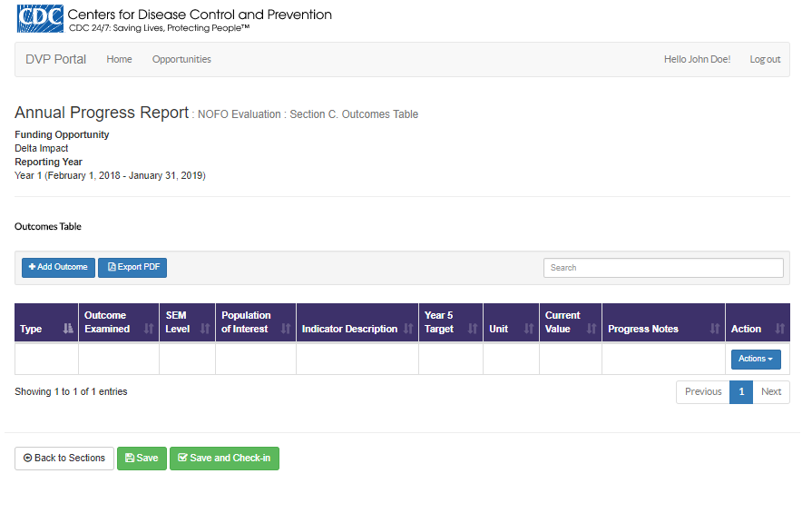Open the Home menu item

coord(119,59)
